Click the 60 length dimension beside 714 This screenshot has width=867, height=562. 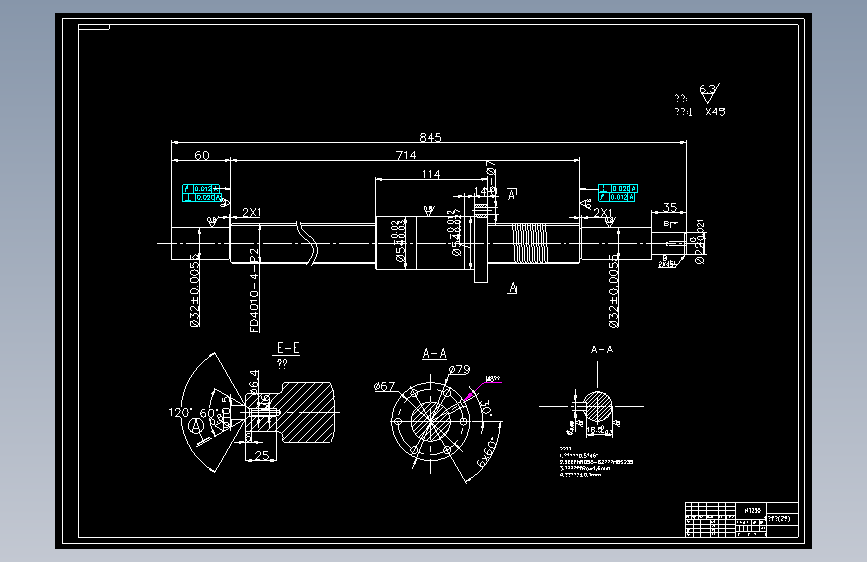tap(202, 155)
